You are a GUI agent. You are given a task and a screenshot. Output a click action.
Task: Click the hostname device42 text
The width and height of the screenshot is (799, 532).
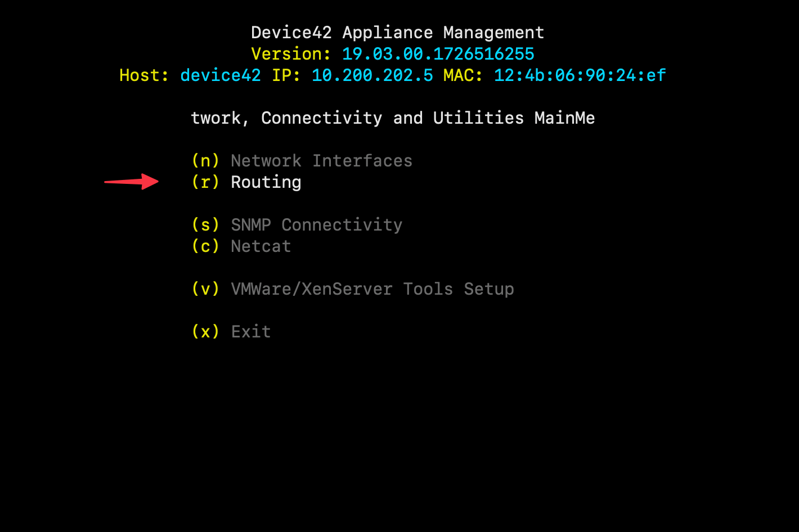coord(220,75)
